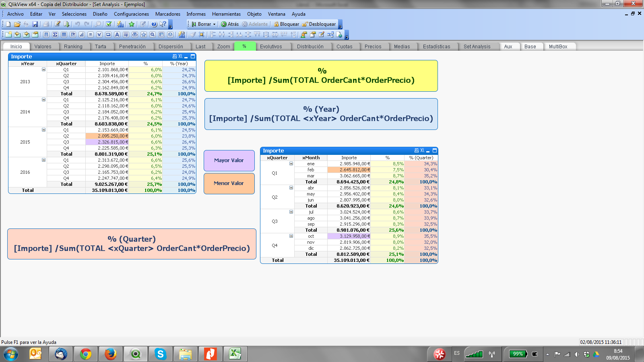Screen dimensions: 644x362
Task: Click the xYear column header
Action: (x=27, y=64)
